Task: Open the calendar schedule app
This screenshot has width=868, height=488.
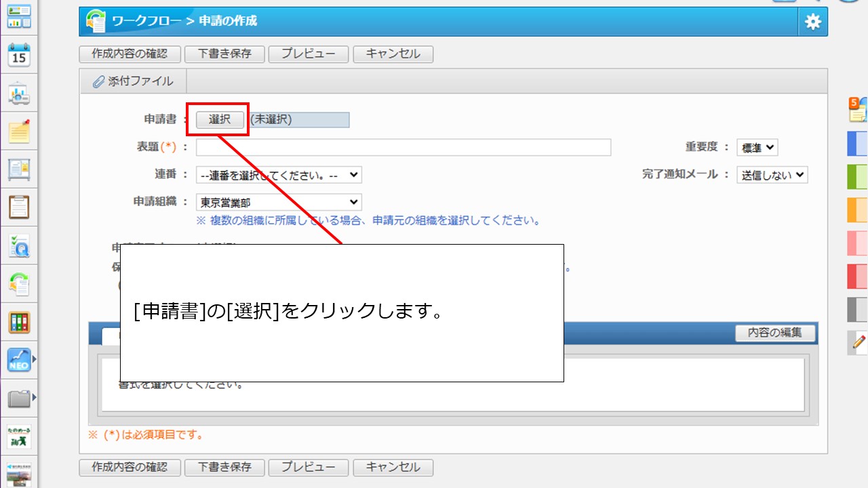Action: (18, 56)
